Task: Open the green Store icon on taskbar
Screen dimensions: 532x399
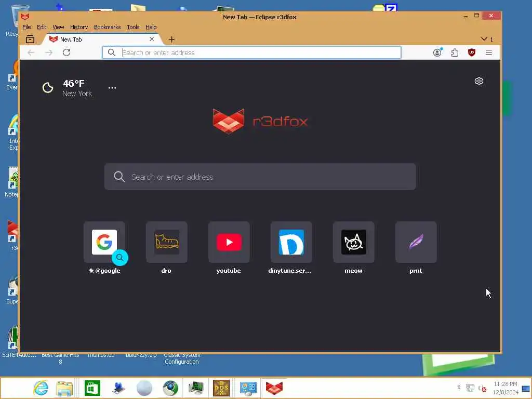Action: coord(92,388)
